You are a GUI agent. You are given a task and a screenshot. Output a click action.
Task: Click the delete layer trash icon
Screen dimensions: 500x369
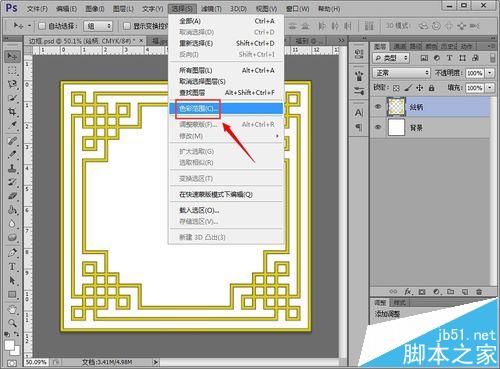coord(479,292)
